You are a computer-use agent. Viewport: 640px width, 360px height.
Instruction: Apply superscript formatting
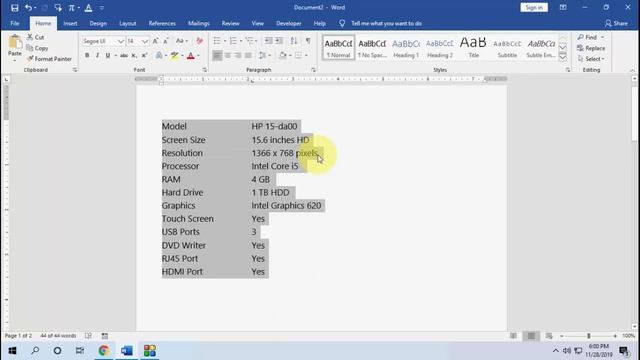pyautogui.click(x=144, y=56)
